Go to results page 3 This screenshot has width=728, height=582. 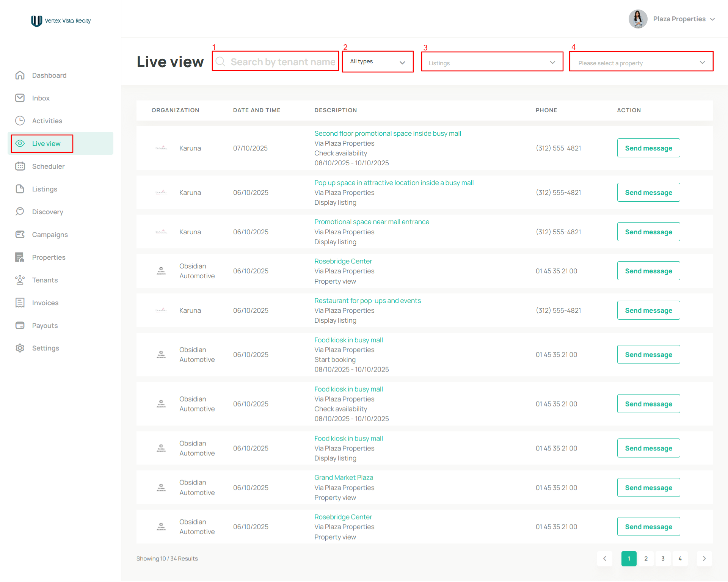[x=663, y=558]
